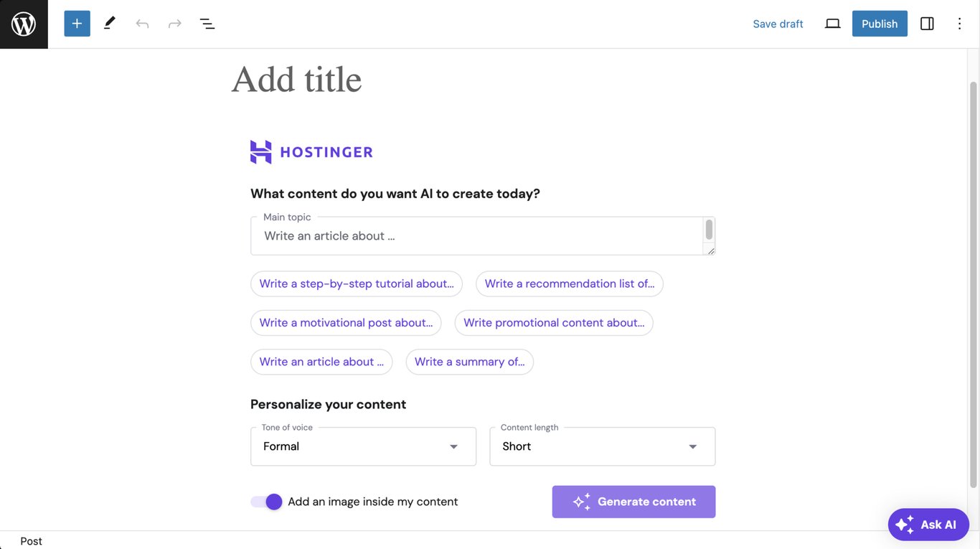Click the WordPress logo
This screenshot has width=980, height=549.
click(x=24, y=23)
